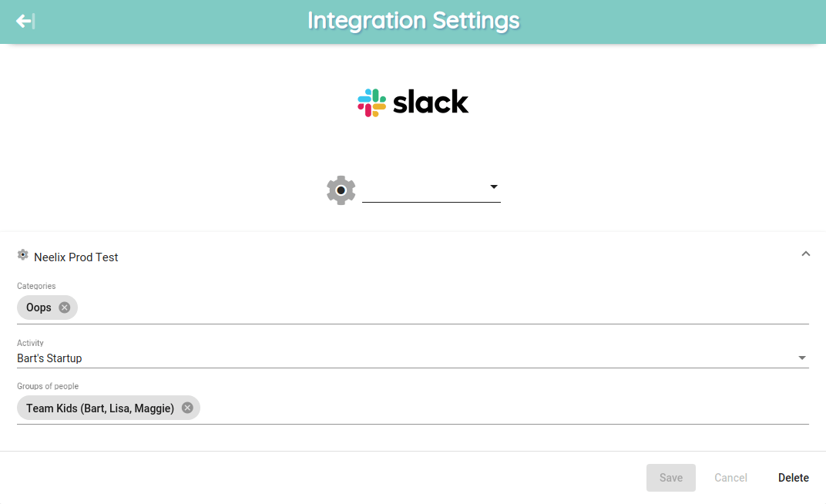
Task: Click the empty selector field beside gear
Action: pyautogui.click(x=425, y=189)
